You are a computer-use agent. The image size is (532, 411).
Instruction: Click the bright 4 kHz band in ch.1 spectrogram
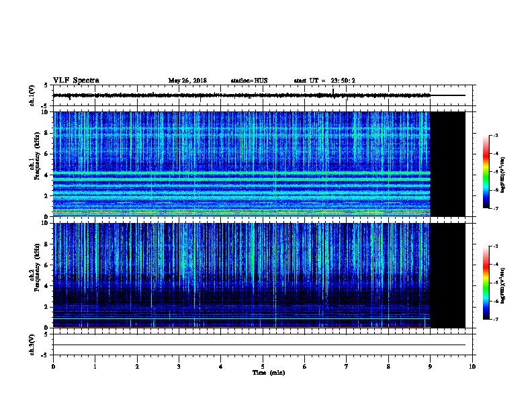(242, 173)
